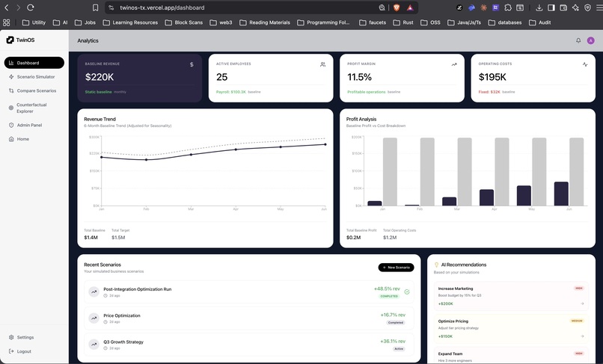Open the faucets bookmark folder

(373, 22)
